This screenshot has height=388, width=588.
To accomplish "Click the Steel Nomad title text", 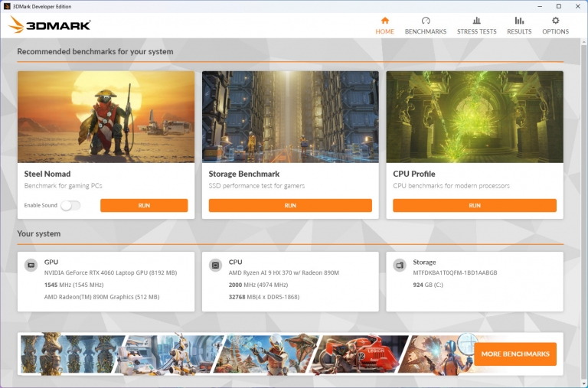I will tap(47, 174).
